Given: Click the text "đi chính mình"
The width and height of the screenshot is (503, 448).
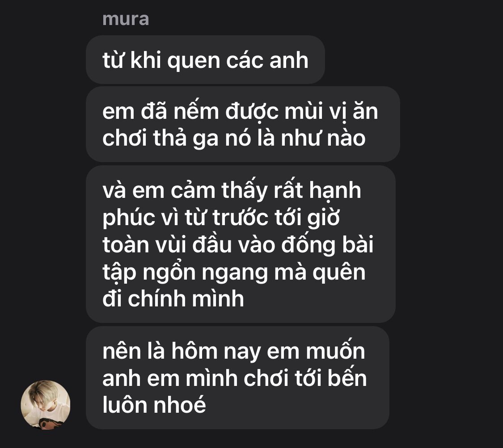Looking at the screenshot, I should point(173,299).
